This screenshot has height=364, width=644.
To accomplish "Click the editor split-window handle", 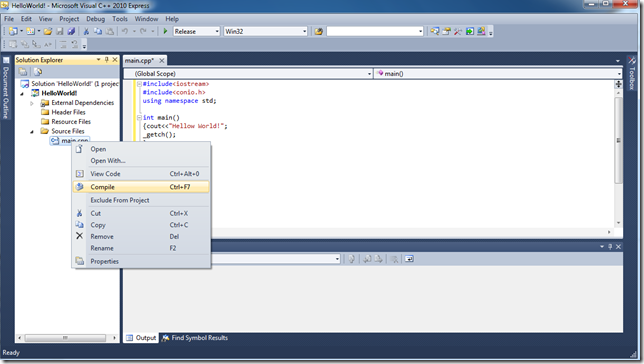I will [x=618, y=84].
